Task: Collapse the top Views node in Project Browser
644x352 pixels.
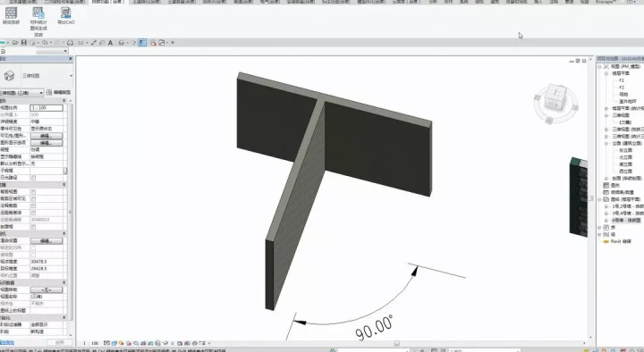Action: pos(599,66)
